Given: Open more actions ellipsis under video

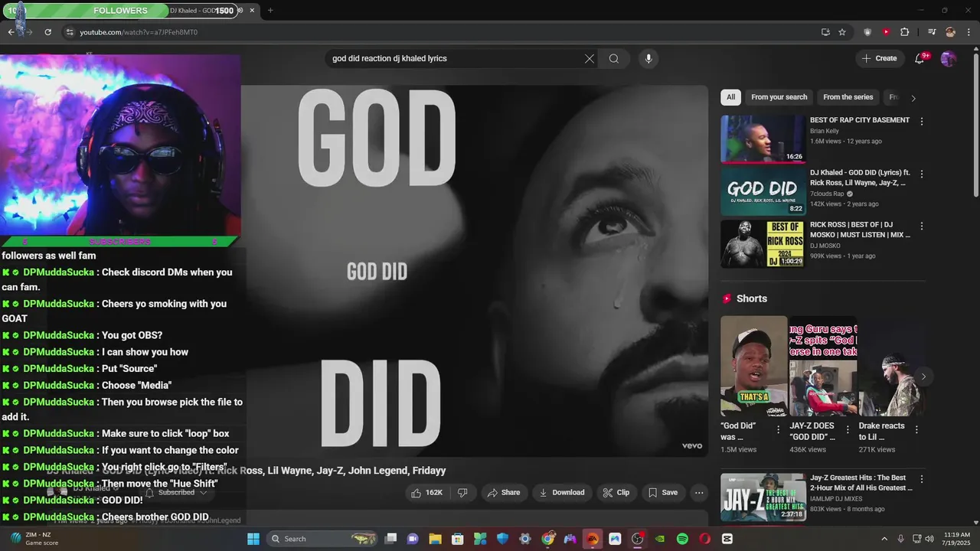Looking at the screenshot, I should (x=699, y=493).
